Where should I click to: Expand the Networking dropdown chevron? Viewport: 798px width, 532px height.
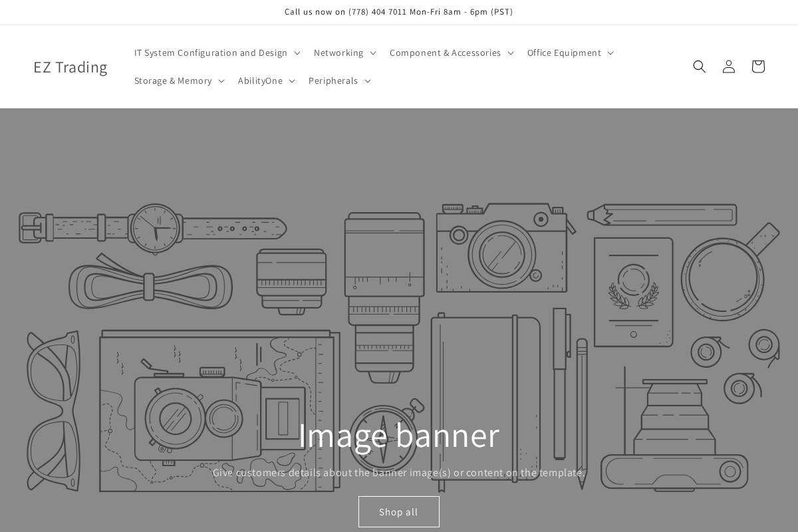coord(372,53)
